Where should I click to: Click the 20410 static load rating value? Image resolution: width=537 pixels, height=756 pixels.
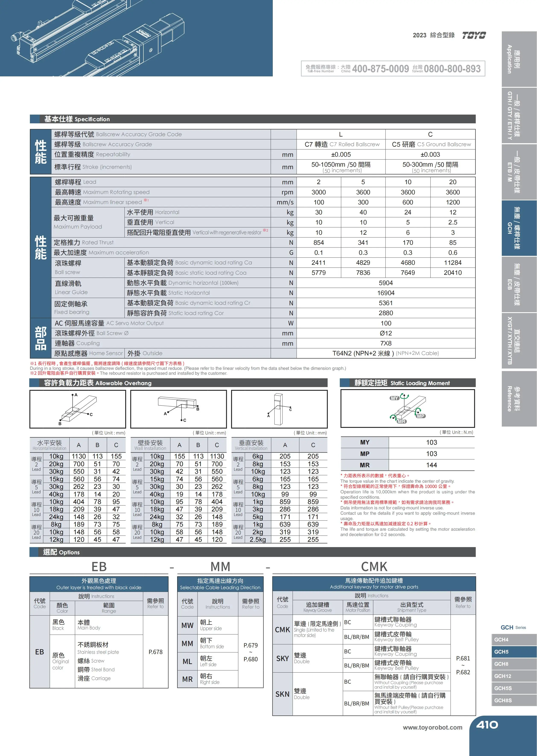coord(453,273)
